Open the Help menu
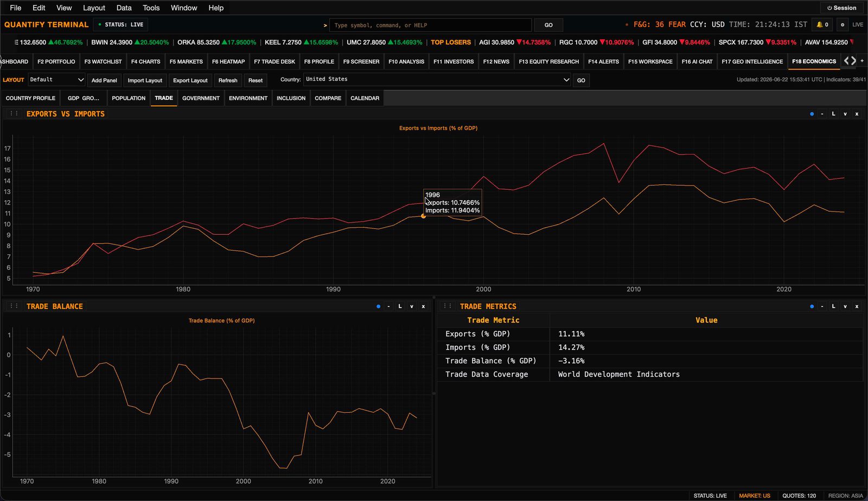Screen dimensions: 868x501 click(x=216, y=8)
